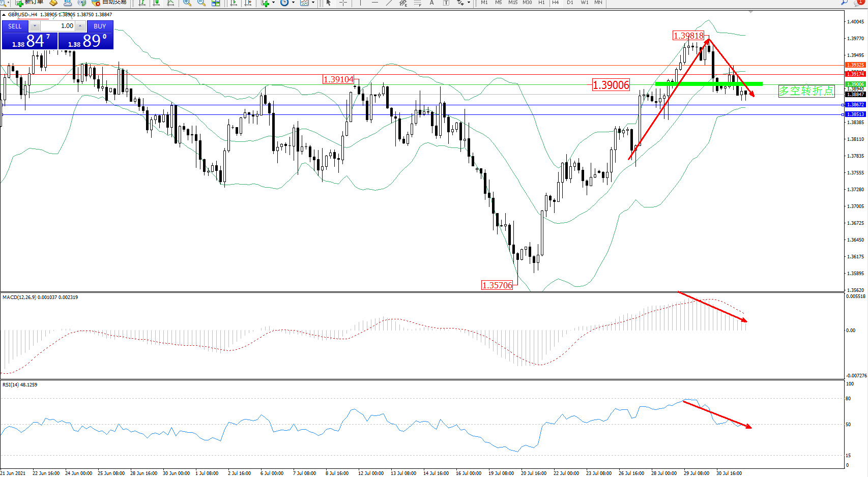
Task: Increase lot volume with up arrow
Action: [80, 26]
